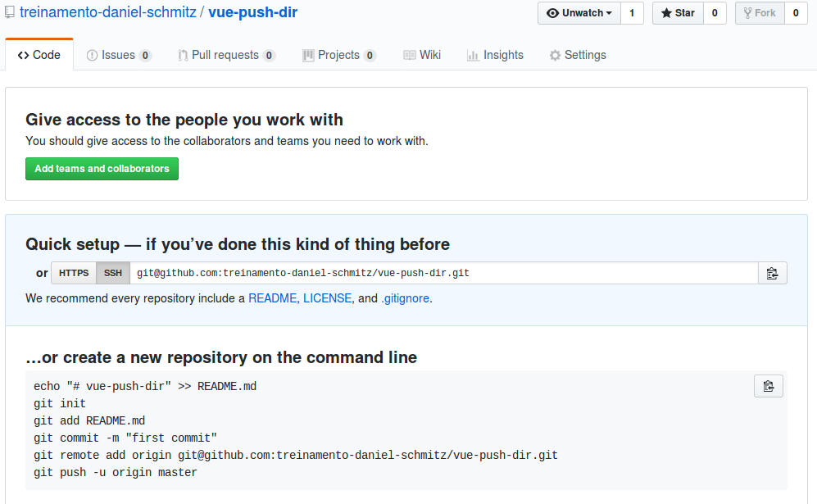Viewport: 817px width, 504px height.
Task: Click the repository book icon beside owner name
Action: 10,12
